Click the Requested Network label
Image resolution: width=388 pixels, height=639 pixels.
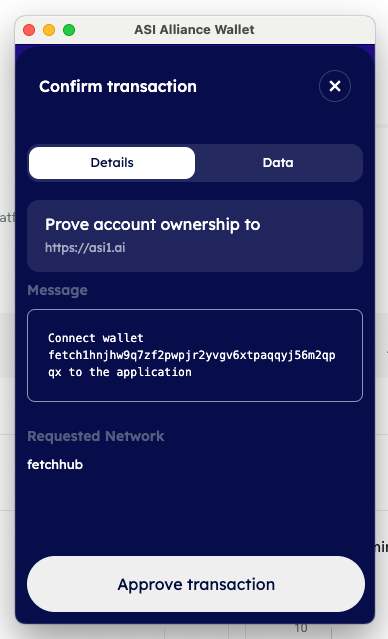[96, 436]
